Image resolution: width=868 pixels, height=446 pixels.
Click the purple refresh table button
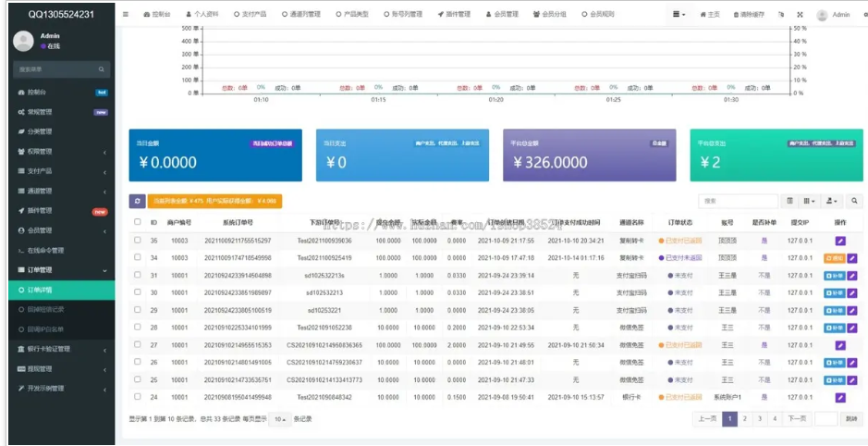pos(138,201)
